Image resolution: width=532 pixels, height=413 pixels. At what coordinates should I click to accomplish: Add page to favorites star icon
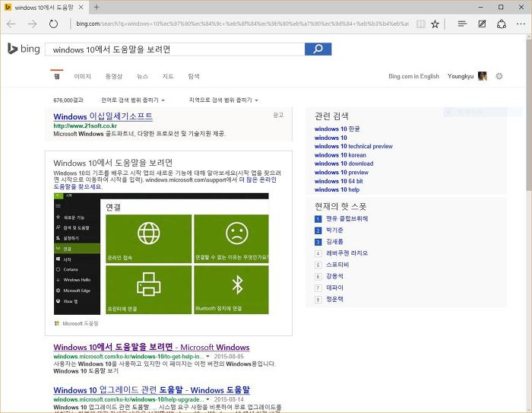pyautogui.click(x=435, y=24)
